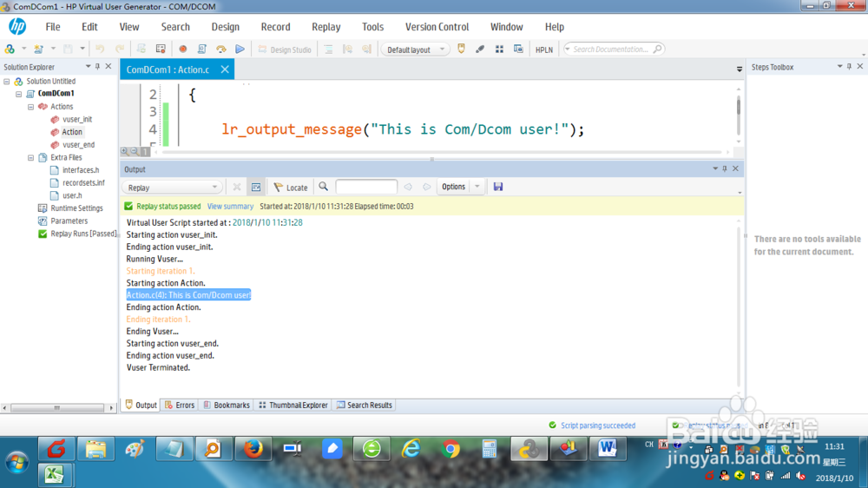Click the Output search text field
The height and width of the screenshot is (488, 868).
pos(366,188)
